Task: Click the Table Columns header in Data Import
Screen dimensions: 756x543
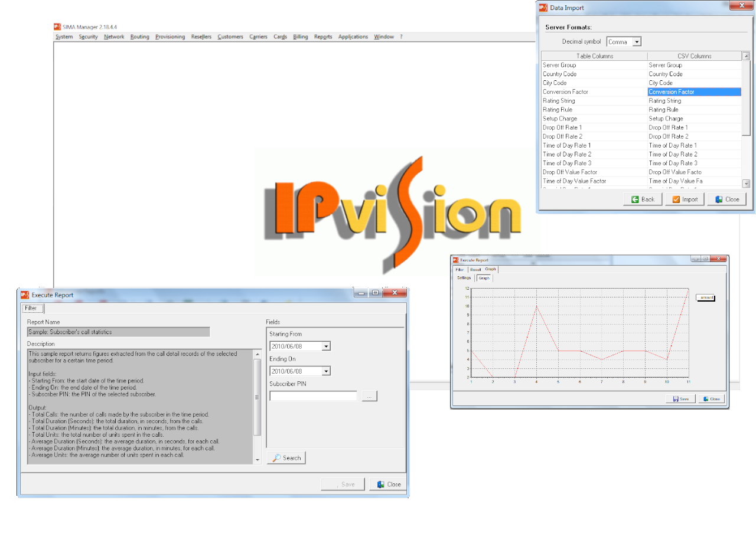Action: point(595,56)
